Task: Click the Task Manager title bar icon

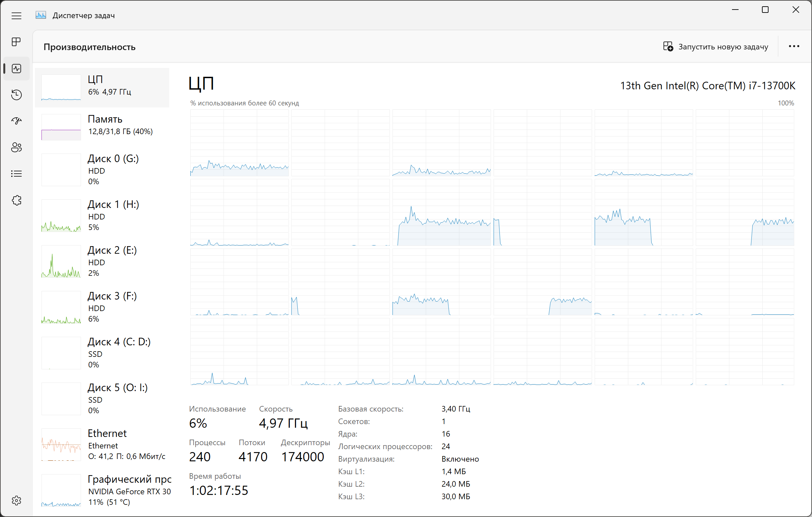Action: (41, 15)
